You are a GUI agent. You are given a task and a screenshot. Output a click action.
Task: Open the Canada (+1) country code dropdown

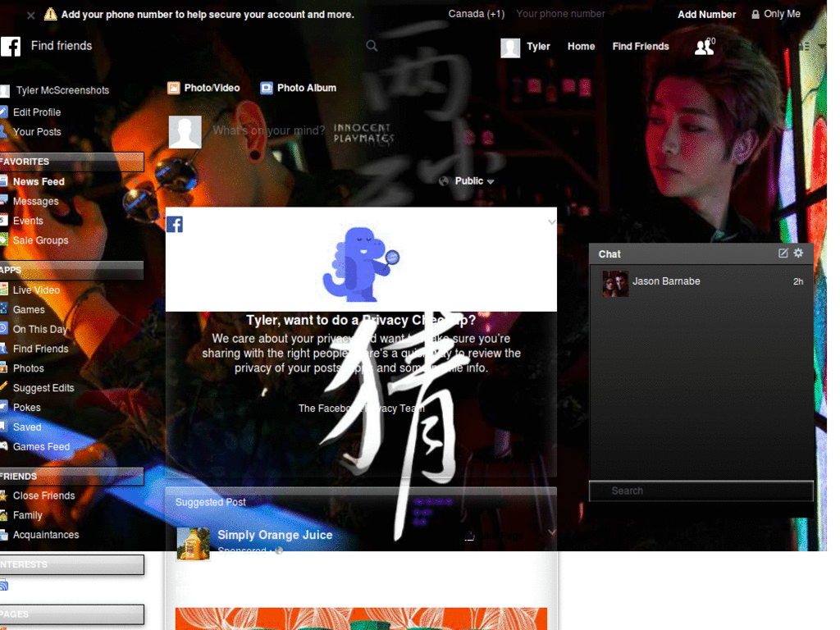476,14
